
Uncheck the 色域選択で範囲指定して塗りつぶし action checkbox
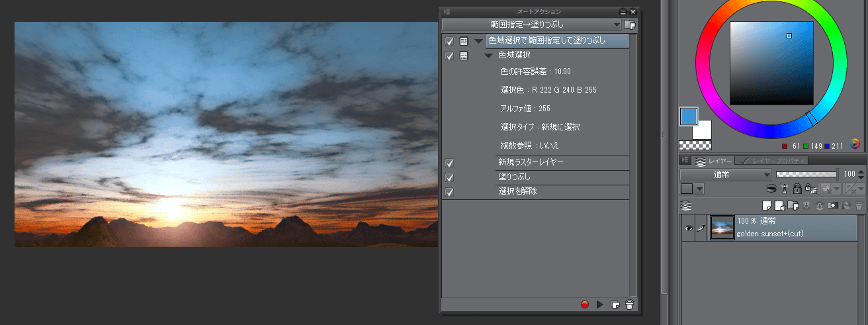[x=449, y=41]
